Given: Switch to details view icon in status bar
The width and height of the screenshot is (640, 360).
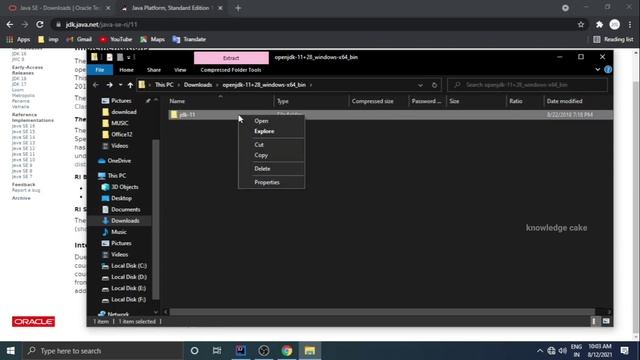Looking at the screenshot, I should [x=594, y=322].
